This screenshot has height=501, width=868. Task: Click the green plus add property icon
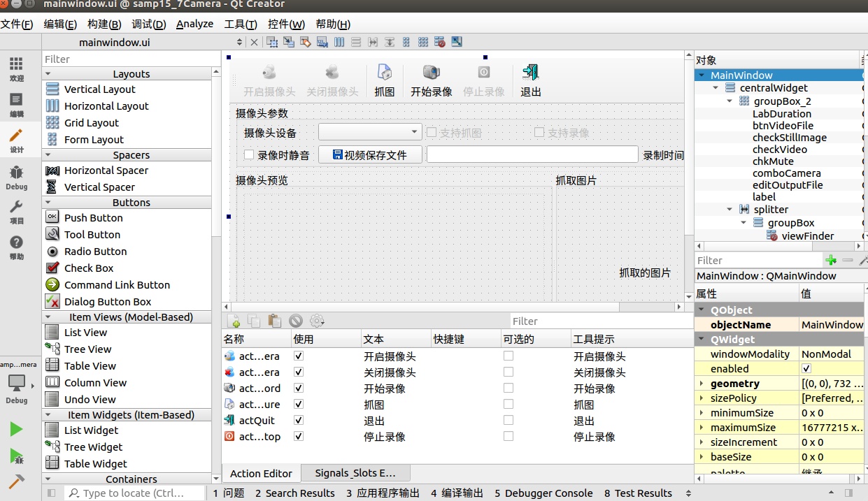831,260
